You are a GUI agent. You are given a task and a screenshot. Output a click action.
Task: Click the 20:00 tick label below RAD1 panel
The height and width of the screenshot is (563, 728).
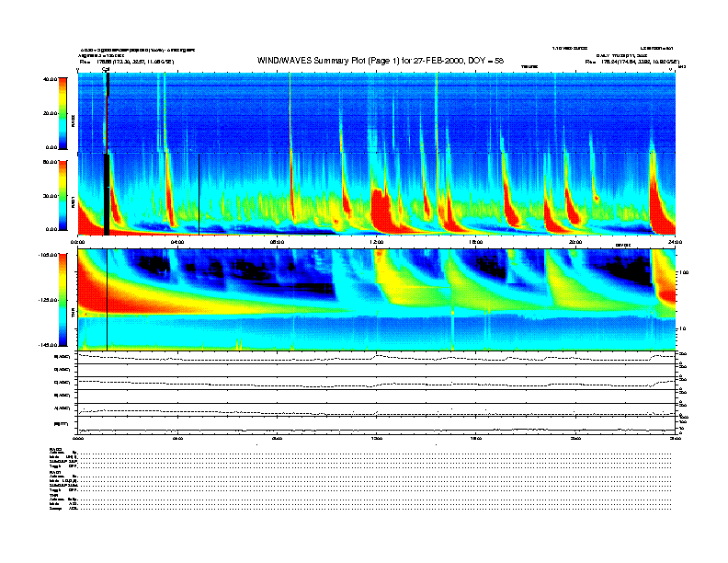point(575,242)
